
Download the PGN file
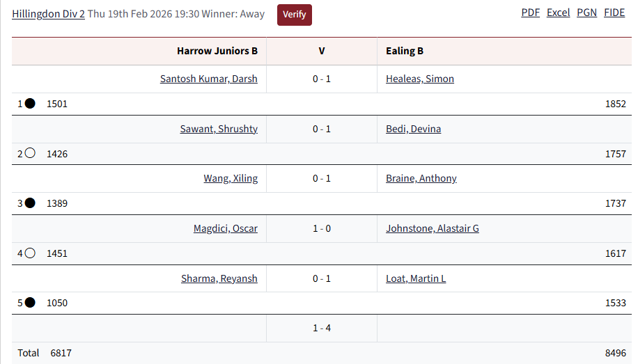click(x=586, y=13)
